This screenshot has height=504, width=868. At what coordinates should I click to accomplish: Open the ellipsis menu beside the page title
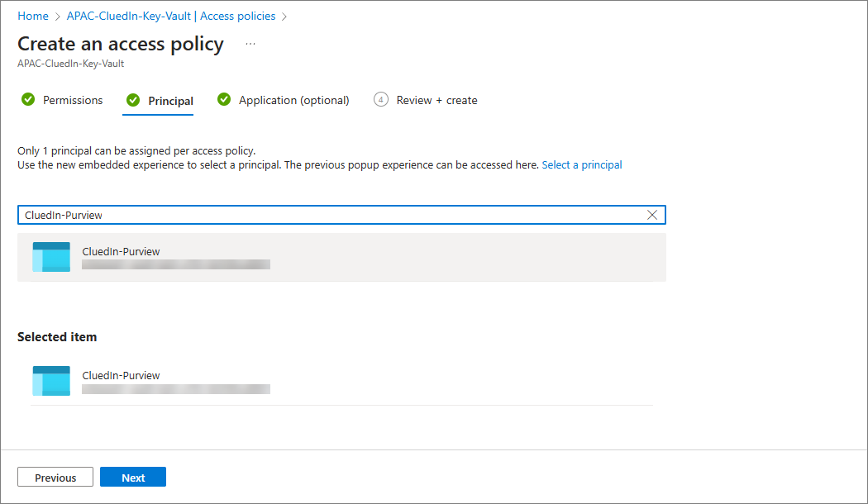pos(250,44)
